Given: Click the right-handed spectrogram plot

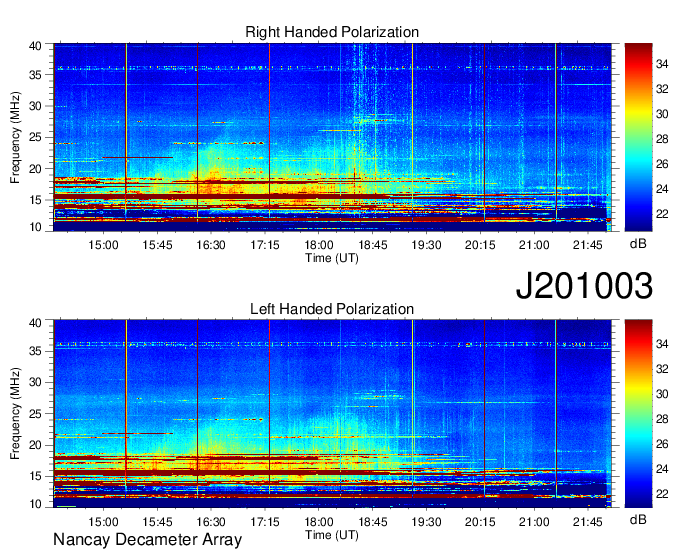Looking at the screenshot, I should click(333, 137).
